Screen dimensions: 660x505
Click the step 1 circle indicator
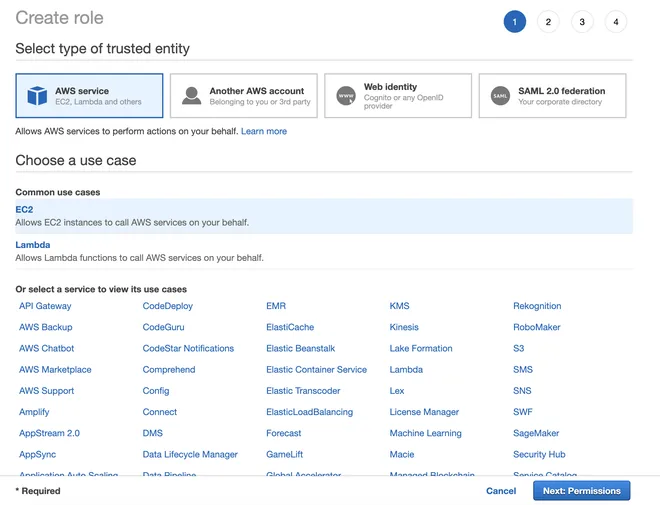[x=515, y=22]
